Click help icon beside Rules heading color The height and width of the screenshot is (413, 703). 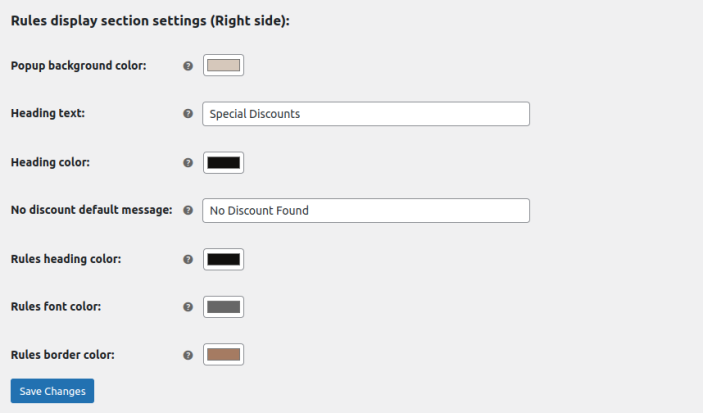[188, 259]
